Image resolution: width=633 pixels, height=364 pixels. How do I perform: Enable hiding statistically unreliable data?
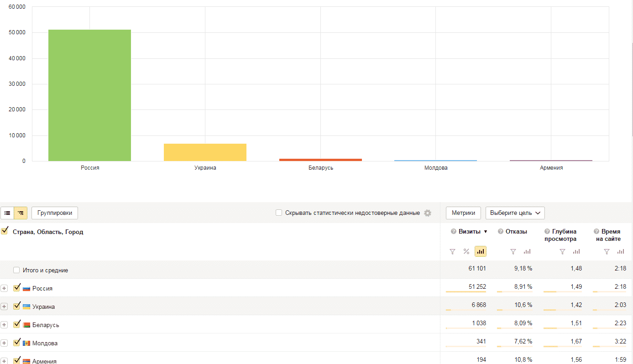pos(279,213)
